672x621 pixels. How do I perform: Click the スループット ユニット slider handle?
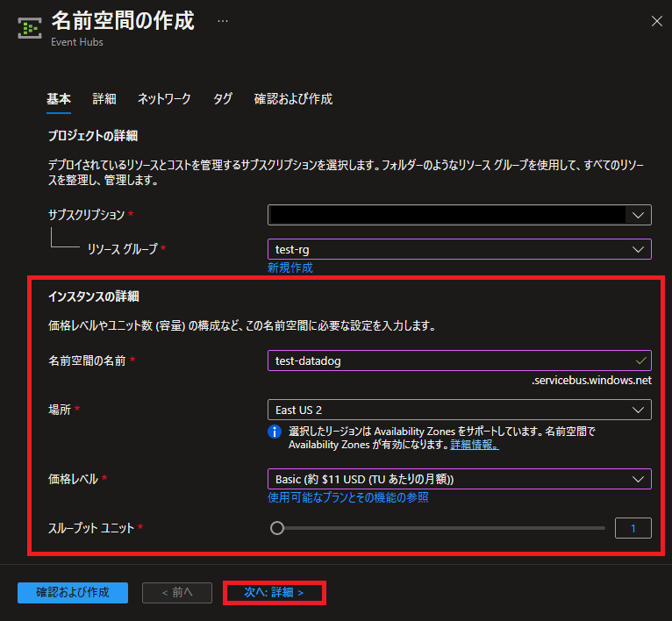coord(277,528)
